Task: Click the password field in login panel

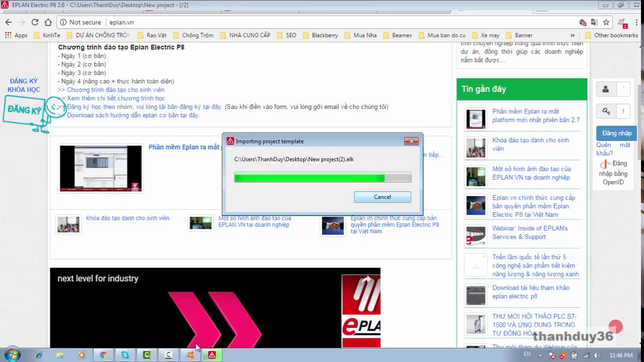Action: (x=623, y=111)
